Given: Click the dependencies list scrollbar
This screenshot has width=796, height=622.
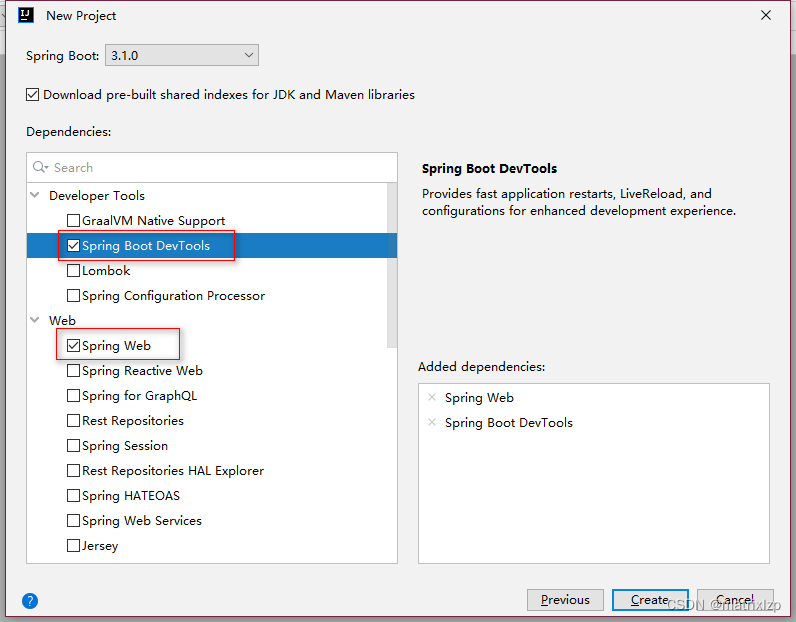Looking at the screenshot, I should (x=392, y=265).
